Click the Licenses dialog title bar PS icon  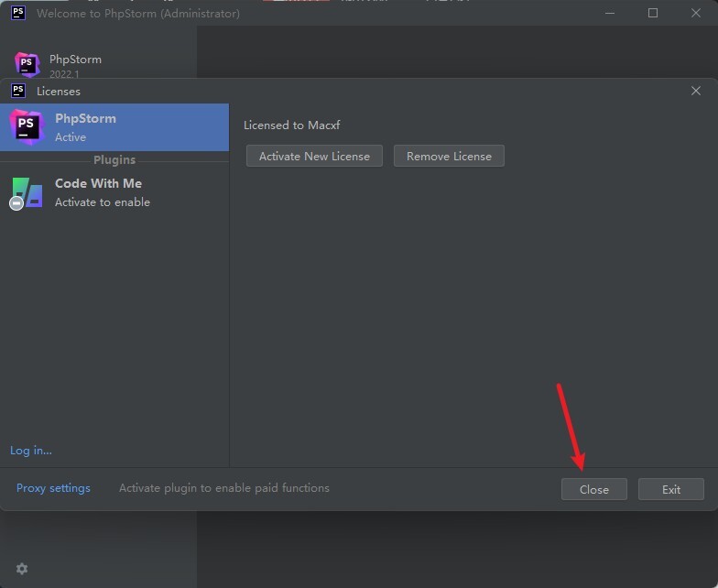(x=18, y=91)
